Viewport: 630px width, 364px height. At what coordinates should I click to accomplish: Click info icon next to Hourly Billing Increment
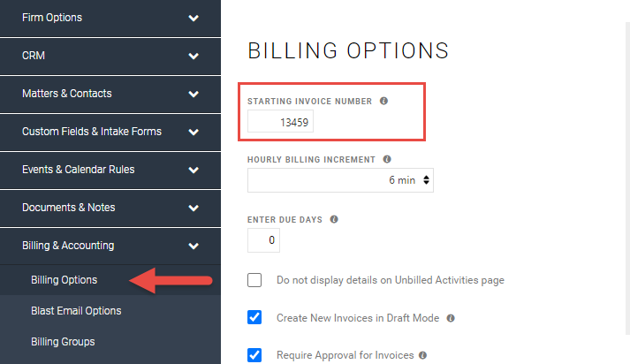(x=387, y=159)
